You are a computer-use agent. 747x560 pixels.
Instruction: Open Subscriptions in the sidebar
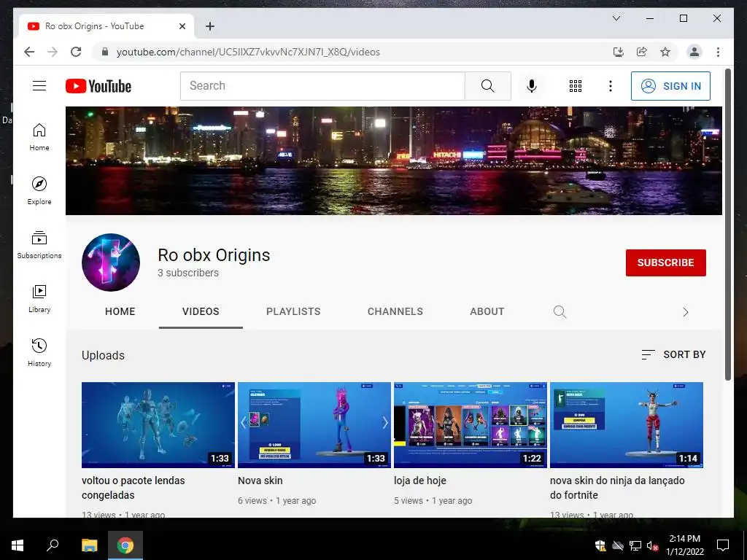(x=39, y=245)
